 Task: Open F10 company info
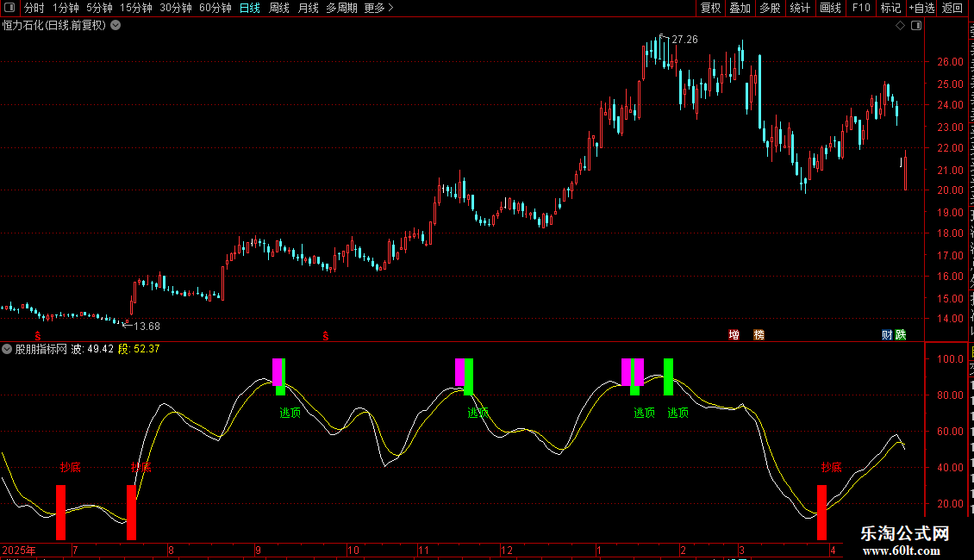coord(861,8)
